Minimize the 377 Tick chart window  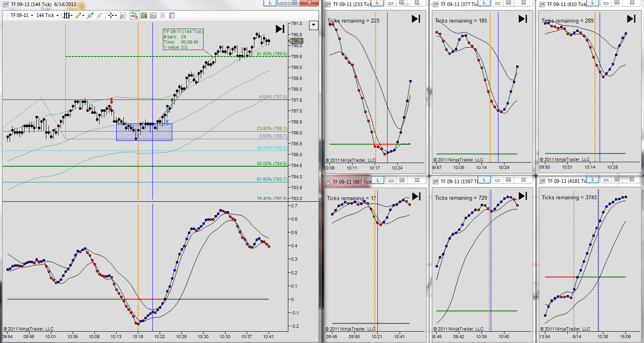click(498, 2)
